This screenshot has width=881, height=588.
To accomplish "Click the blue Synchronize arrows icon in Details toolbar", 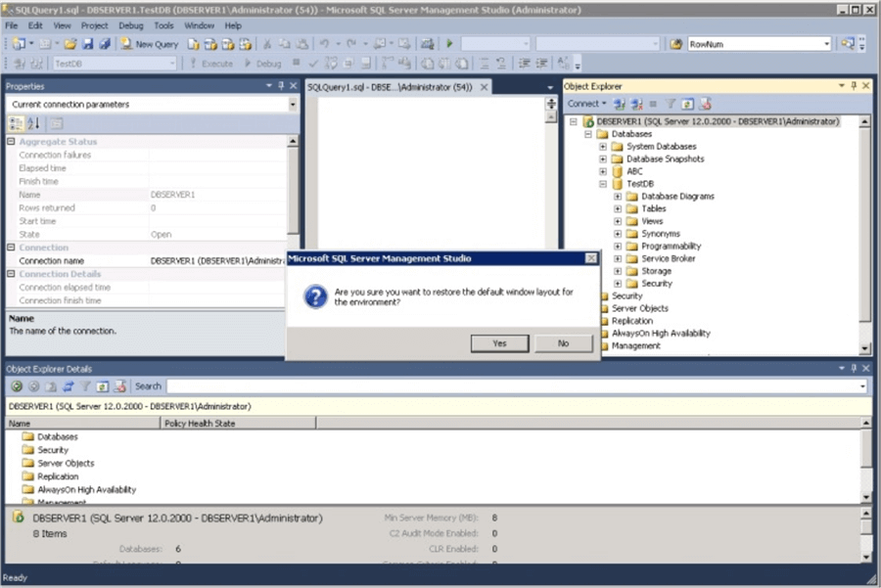I will (x=68, y=386).
